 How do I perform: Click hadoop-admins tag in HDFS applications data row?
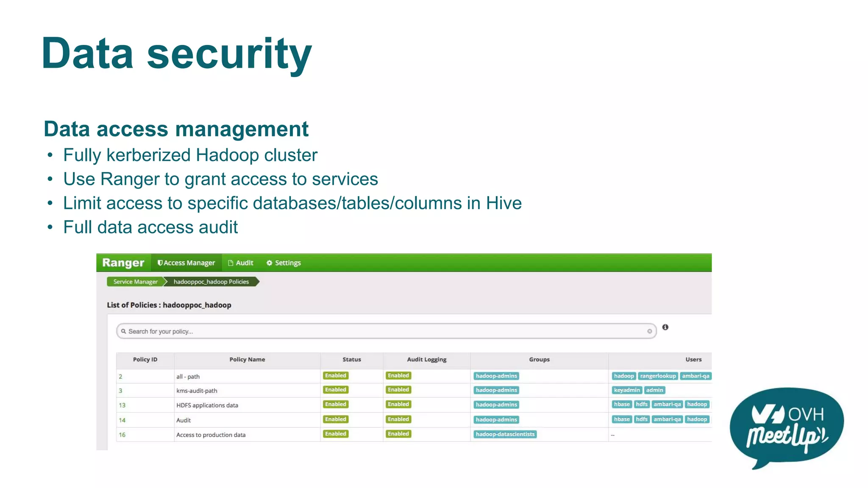point(496,405)
